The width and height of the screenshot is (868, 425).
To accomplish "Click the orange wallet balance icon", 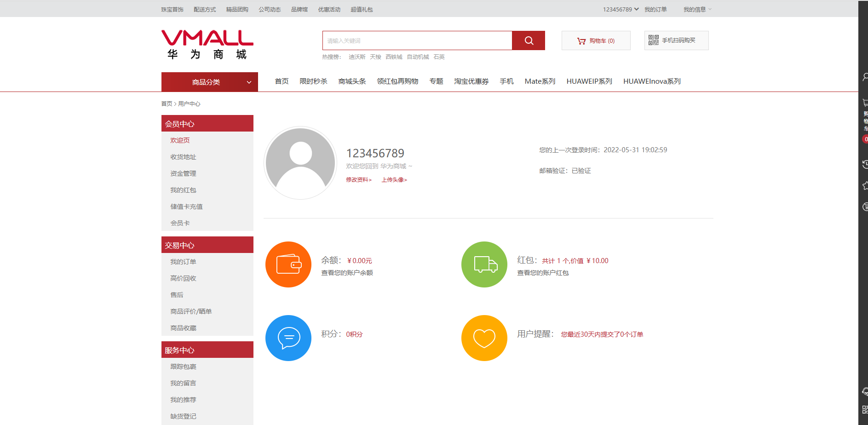I will point(288,264).
